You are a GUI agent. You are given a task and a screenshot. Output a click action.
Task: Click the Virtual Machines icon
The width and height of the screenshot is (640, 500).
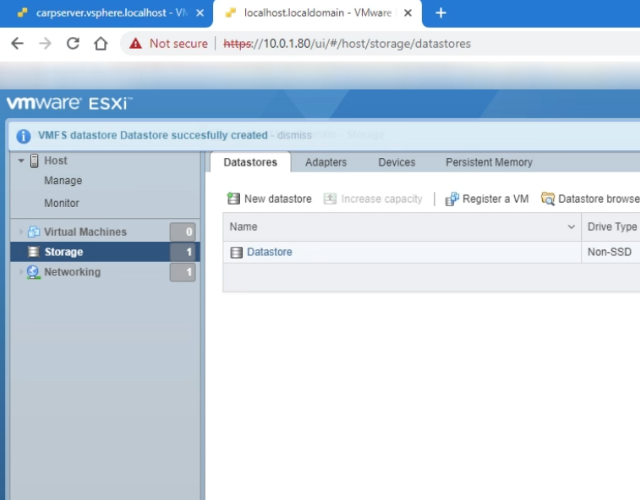point(33,232)
